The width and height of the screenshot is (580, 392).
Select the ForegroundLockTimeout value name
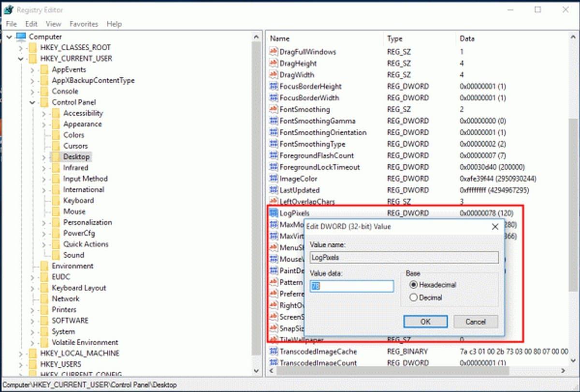click(x=320, y=168)
